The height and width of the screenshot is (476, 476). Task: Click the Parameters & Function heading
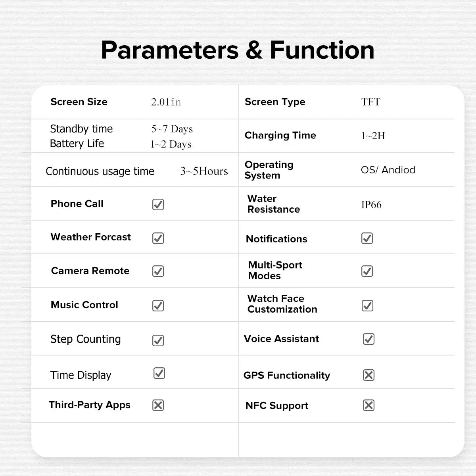tap(238, 50)
